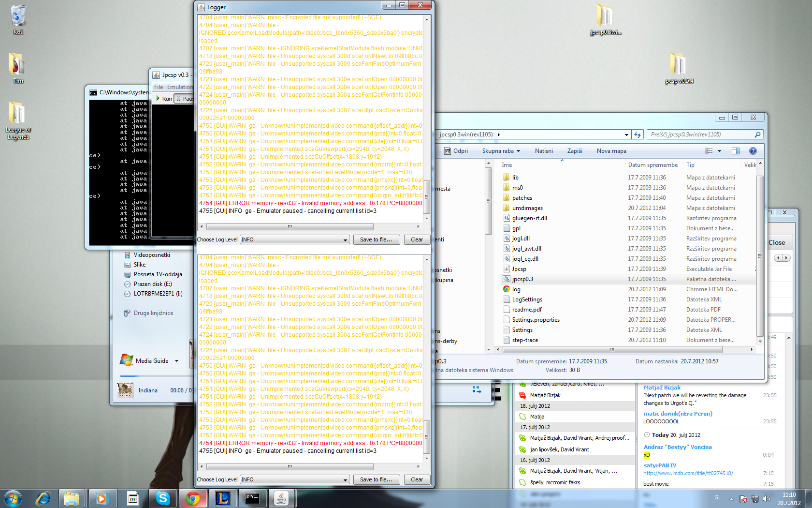The width and height of the screenshot is (812, 508).
Task: Open the File menu in Jpcsp
Action: (x=159, y=87)
